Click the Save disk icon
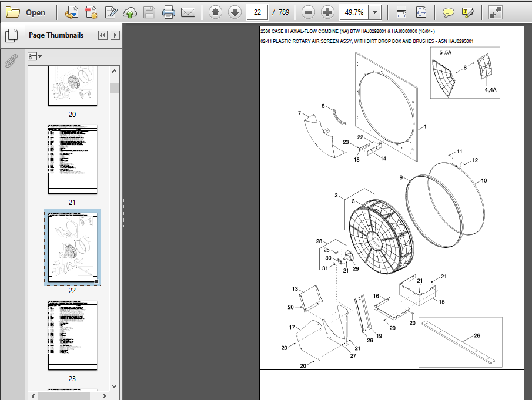Viewport: 532px width, 400px height. (149, 12)
